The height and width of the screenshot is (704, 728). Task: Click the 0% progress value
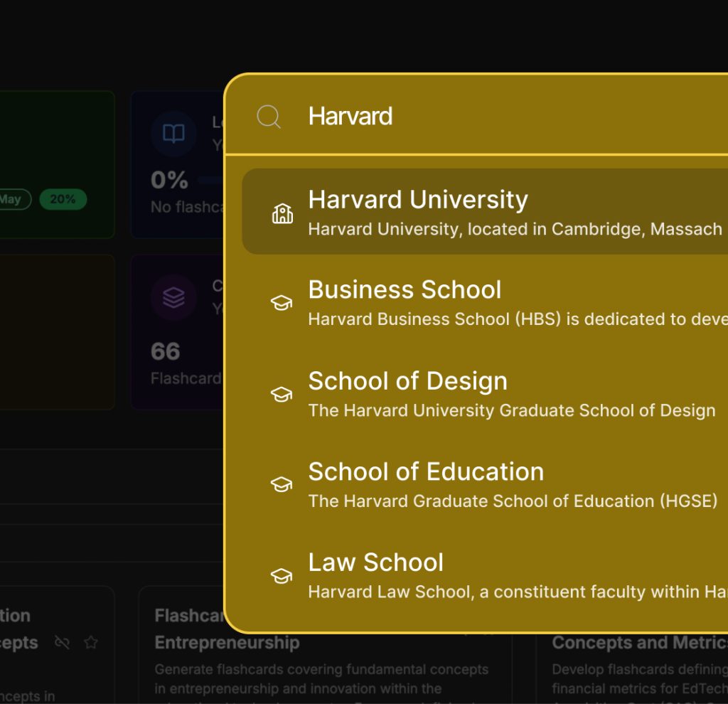(169, 180)
